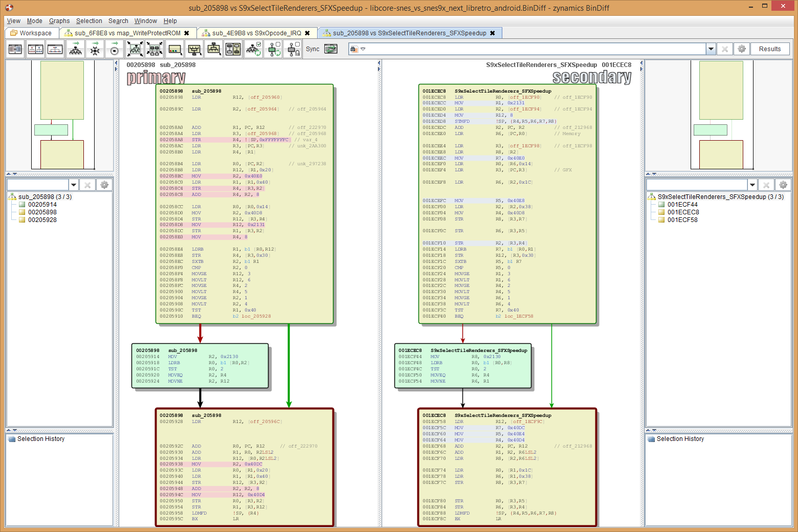Open the Search menu
Image resolution: width=798 pixels, height=532 pixels.
[118, 21]
